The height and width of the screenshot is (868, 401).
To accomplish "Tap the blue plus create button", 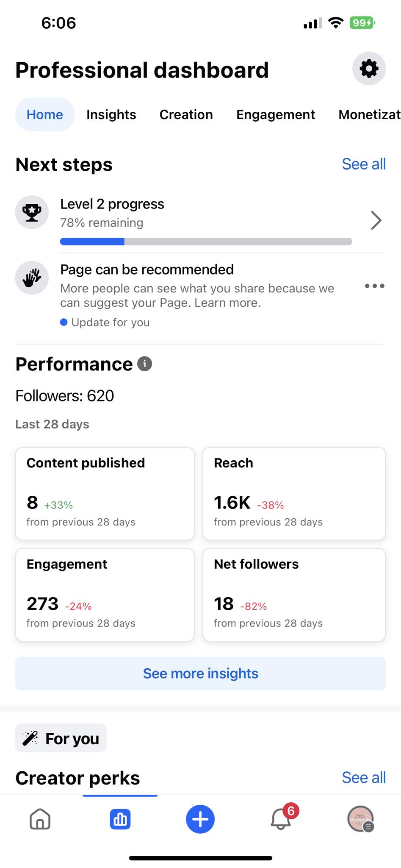I will [x=200, y=819].
